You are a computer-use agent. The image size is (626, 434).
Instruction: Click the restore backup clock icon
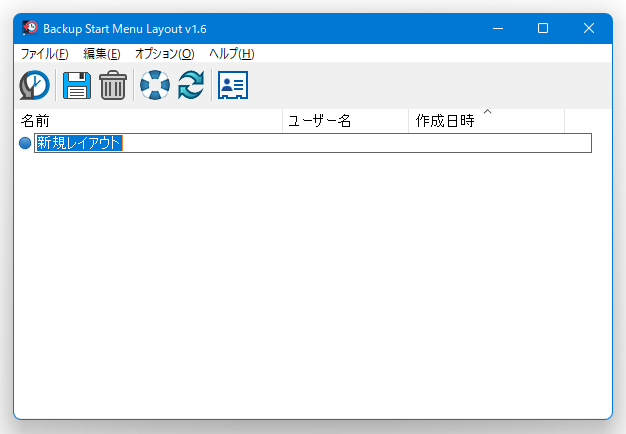(35, 85)
